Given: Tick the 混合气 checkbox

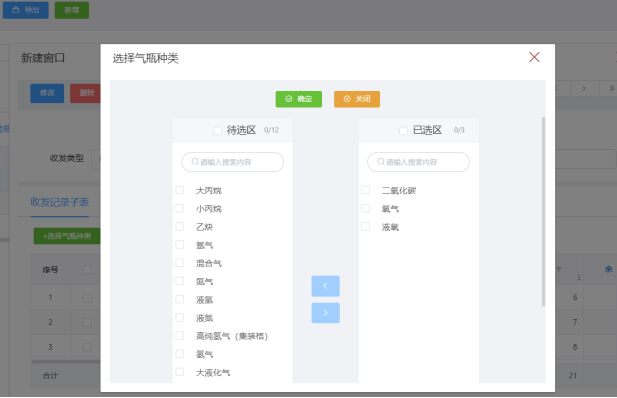Looking at the screenshot, I should click(180, 263).
